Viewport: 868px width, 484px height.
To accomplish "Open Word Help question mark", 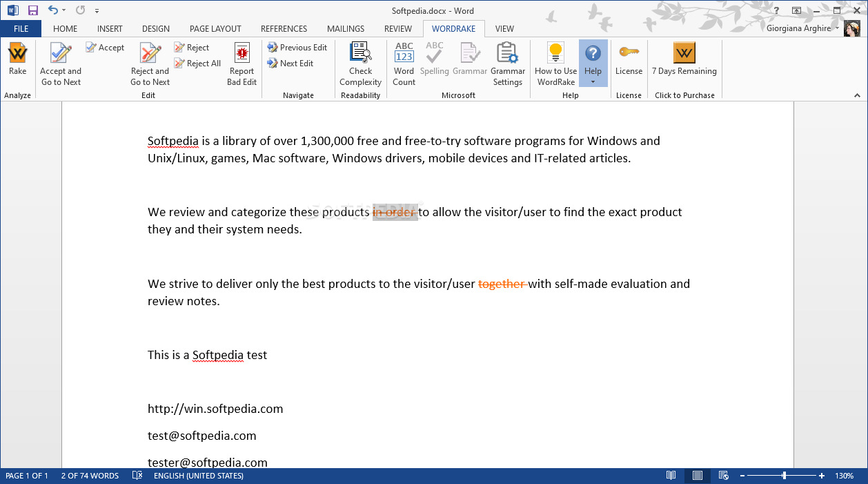I will (777, 10).
